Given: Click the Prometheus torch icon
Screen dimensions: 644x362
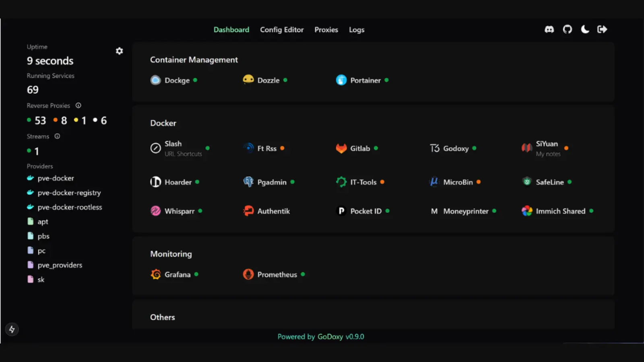Looking at the screenshot, I should pos(248,274).
